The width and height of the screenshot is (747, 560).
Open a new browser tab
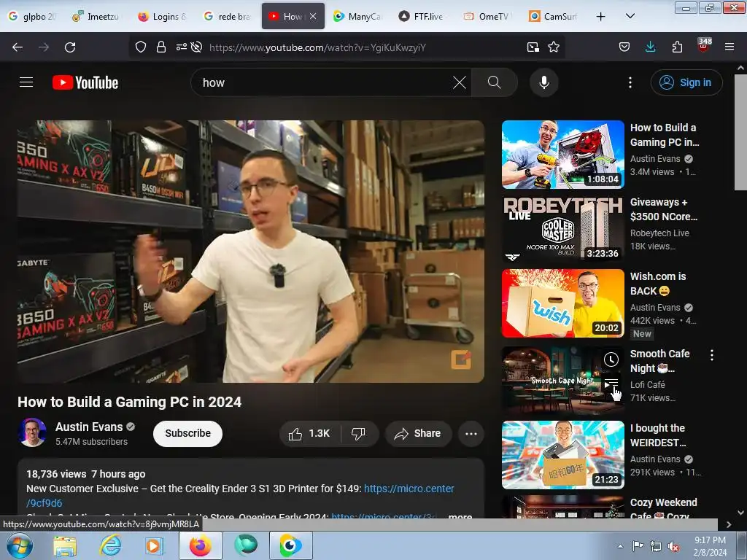pos(601,17)
